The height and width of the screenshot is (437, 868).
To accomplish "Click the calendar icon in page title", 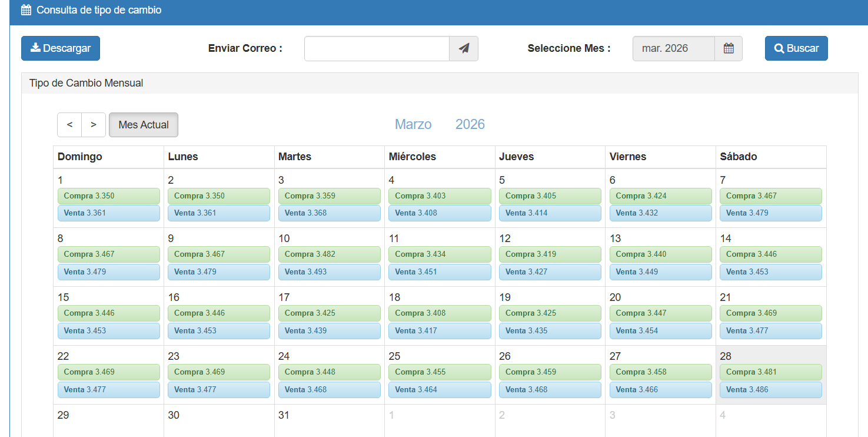I will click(26, 10).
